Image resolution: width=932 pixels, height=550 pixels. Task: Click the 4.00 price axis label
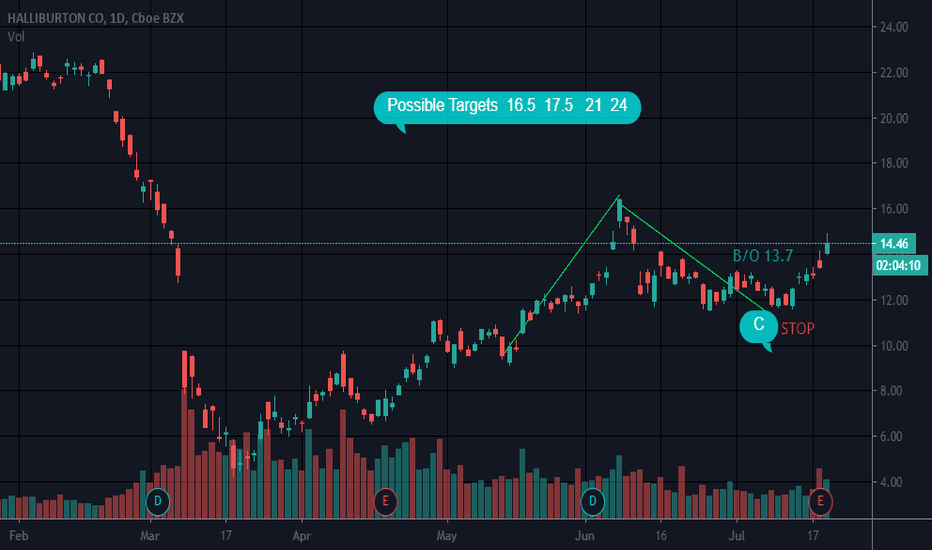pos(892,482)
